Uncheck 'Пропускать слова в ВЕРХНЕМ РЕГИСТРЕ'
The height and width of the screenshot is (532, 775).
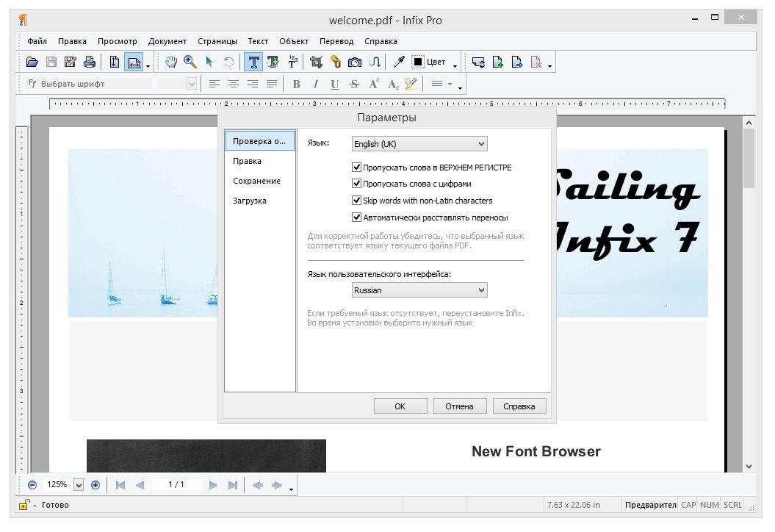coord(357,168)
